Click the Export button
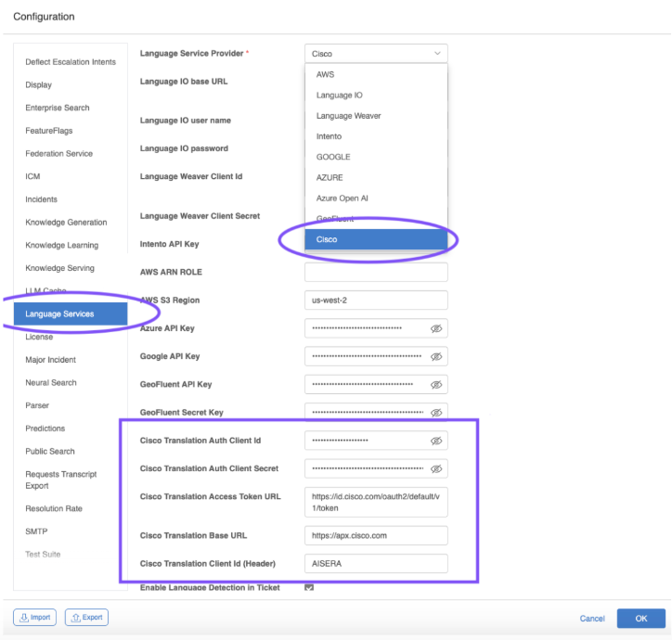The width and height of the screenshot is (672, 640). point(86,618)
